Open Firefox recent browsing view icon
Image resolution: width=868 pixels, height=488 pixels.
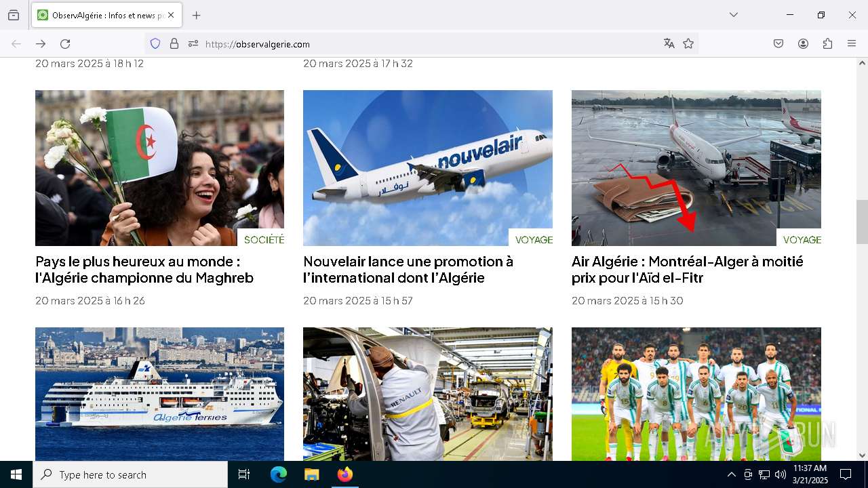click(x=14, y=15)
